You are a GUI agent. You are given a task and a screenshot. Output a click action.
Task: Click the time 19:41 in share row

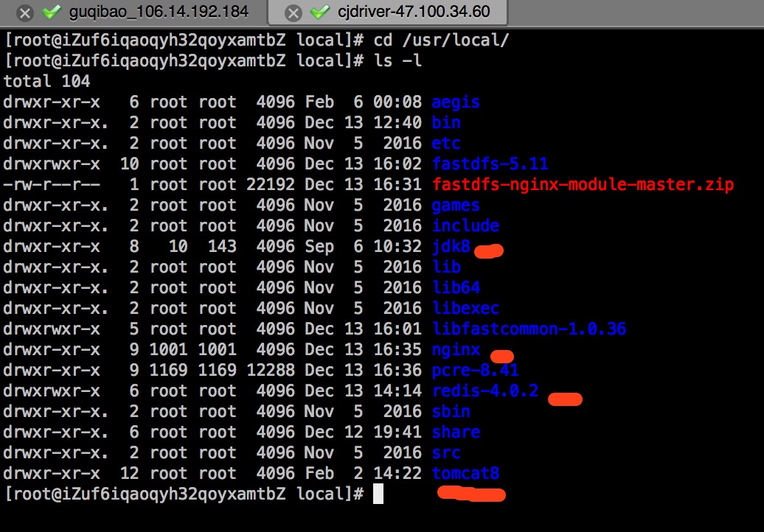[x=397, y=432]
